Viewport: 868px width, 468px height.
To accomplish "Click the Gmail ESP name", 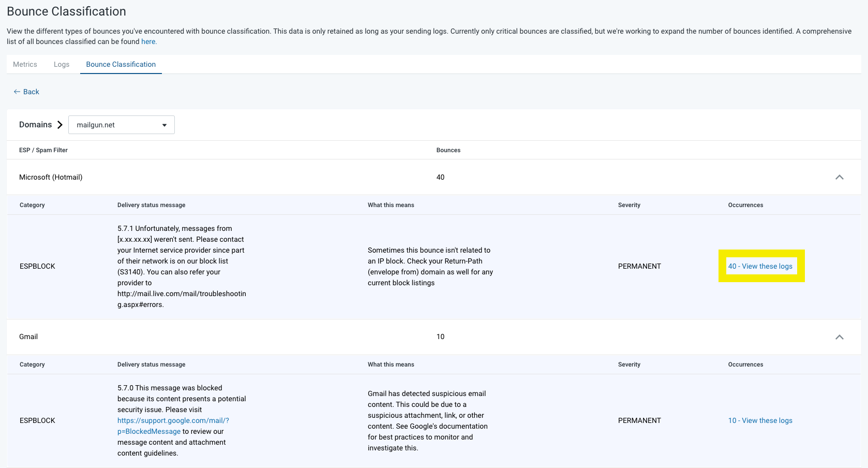I will 28,337.
